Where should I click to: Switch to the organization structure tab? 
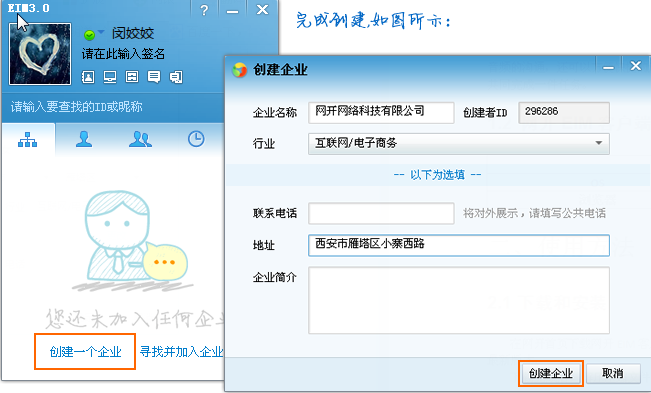click(x=28, y=139)
